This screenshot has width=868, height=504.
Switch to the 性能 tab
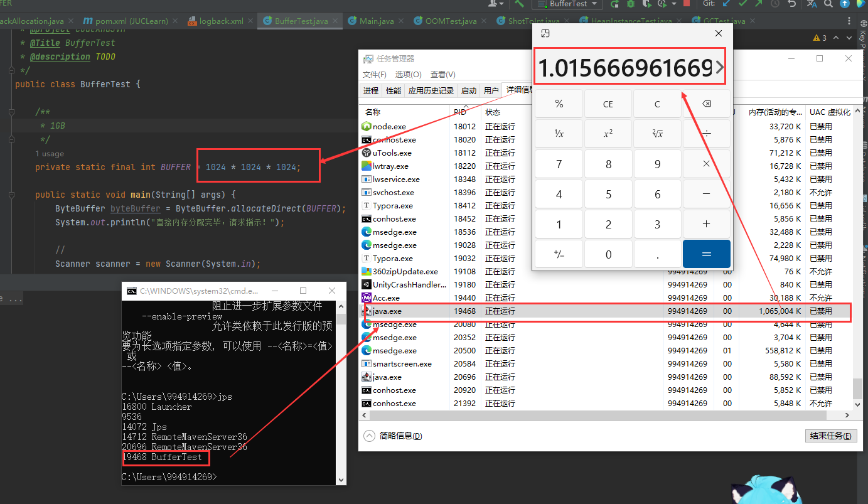(x=394, y=90)
